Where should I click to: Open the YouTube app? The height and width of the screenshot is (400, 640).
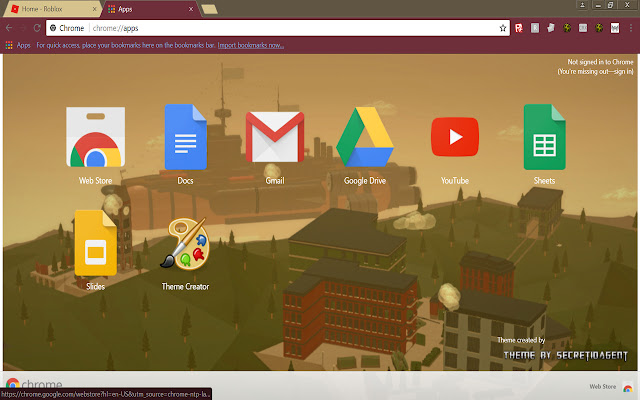455,137
